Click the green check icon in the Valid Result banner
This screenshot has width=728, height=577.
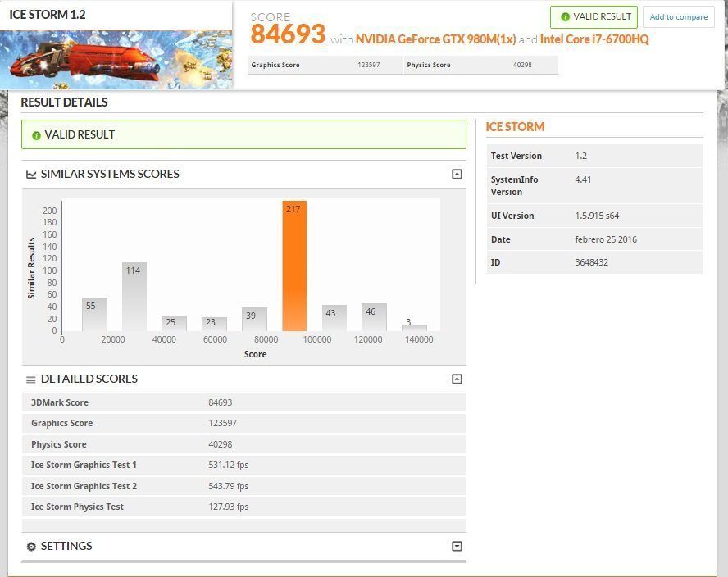click(36, 135)
